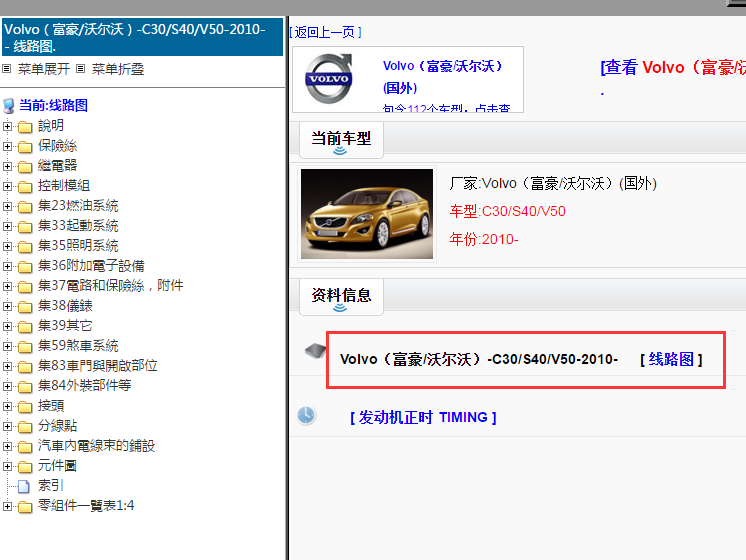The width and height of the screenshot is (746, 560).
Task: Click the red text 车型:C30/S40/V50
Action: (x=507, y=211)
